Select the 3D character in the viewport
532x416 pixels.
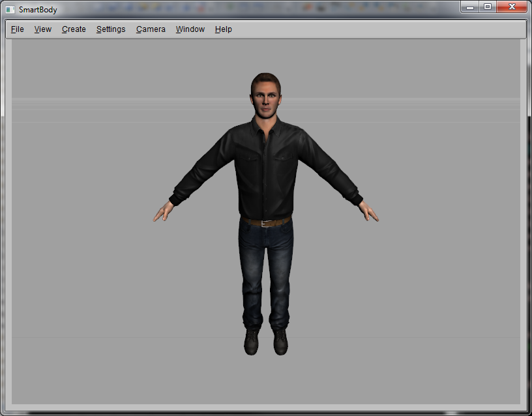[x=265, y=214]
